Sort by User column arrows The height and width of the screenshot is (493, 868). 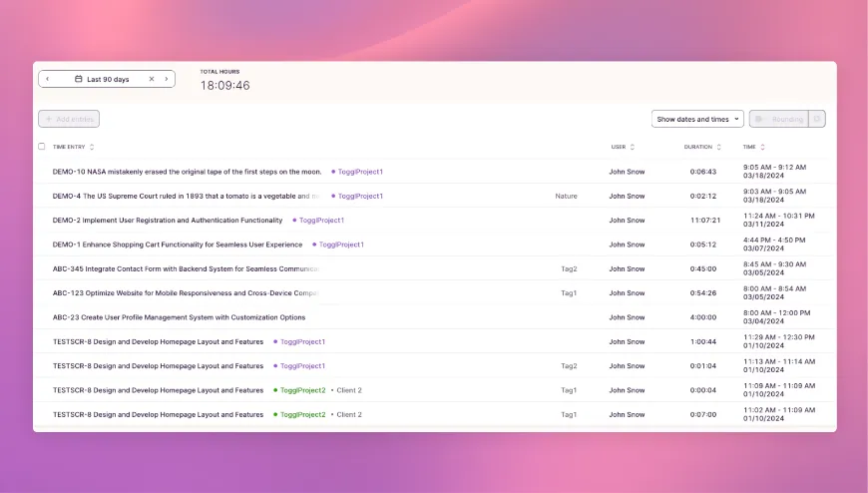[633, 147]
